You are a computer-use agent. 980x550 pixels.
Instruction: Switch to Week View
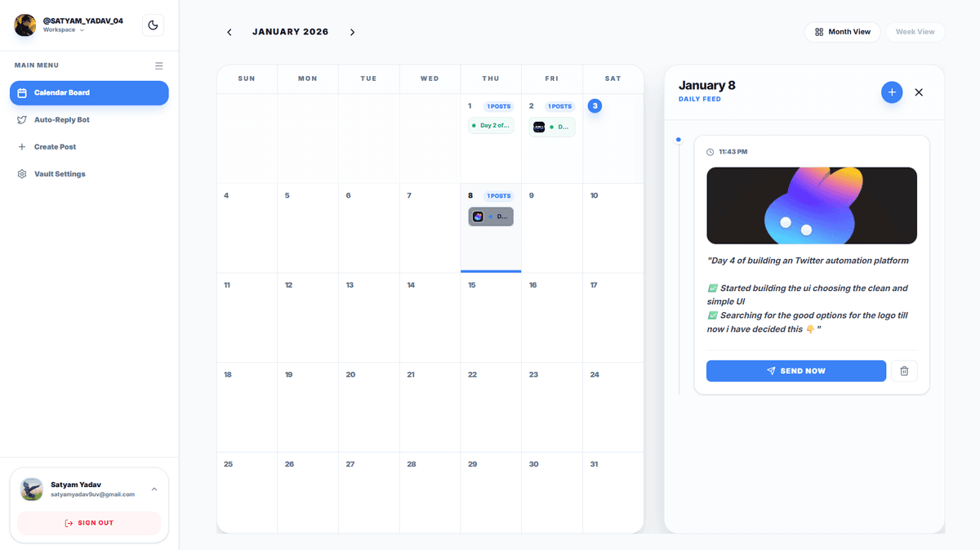click(915, 32)
